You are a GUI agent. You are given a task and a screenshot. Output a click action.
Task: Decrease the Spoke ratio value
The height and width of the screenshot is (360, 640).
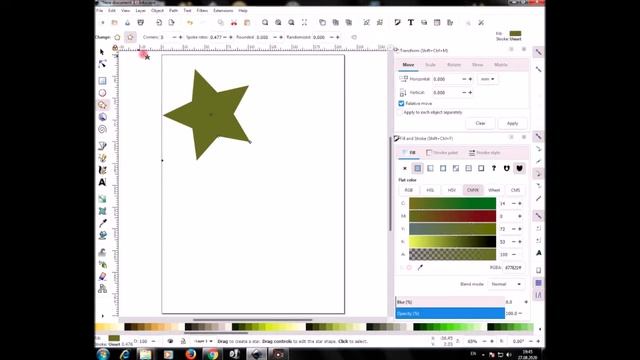(224, 37)
